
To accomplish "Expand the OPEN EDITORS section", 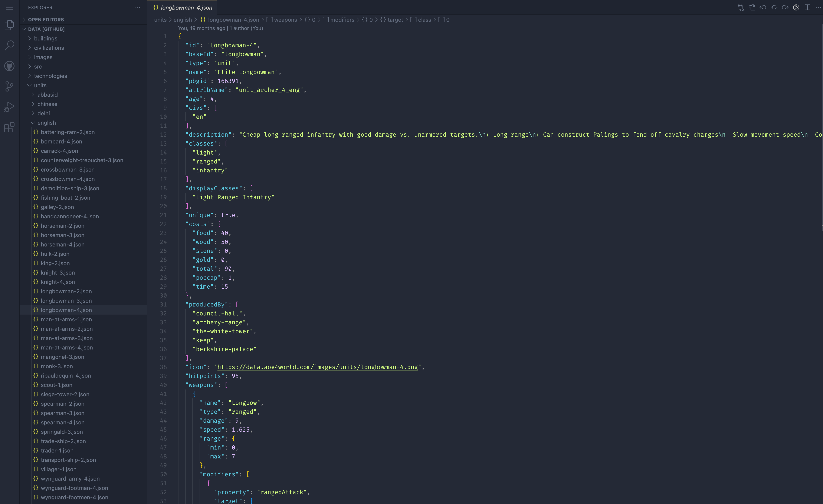I will [x=46, y=20].
